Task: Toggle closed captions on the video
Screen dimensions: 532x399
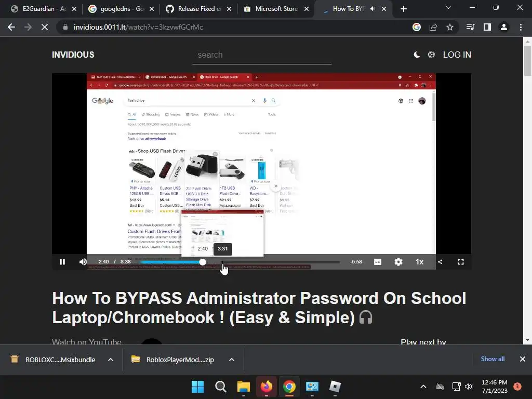Action: (x=378, y=262)
